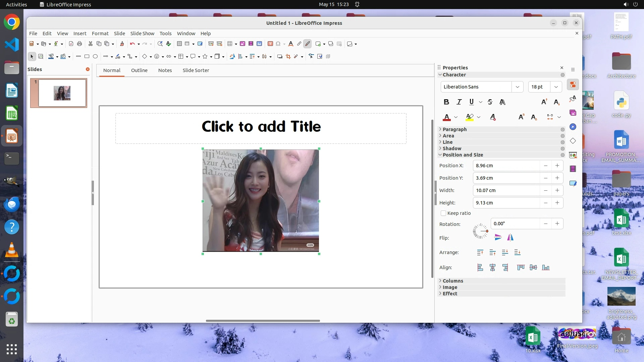Expand the Paragraph section

pos(454,129)
